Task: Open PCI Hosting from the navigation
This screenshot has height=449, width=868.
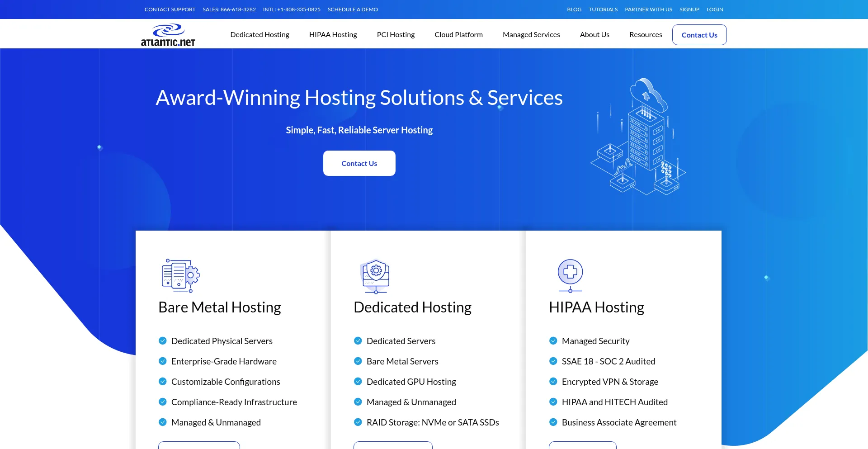Action: pyautogui.click(x=396, y=35)
